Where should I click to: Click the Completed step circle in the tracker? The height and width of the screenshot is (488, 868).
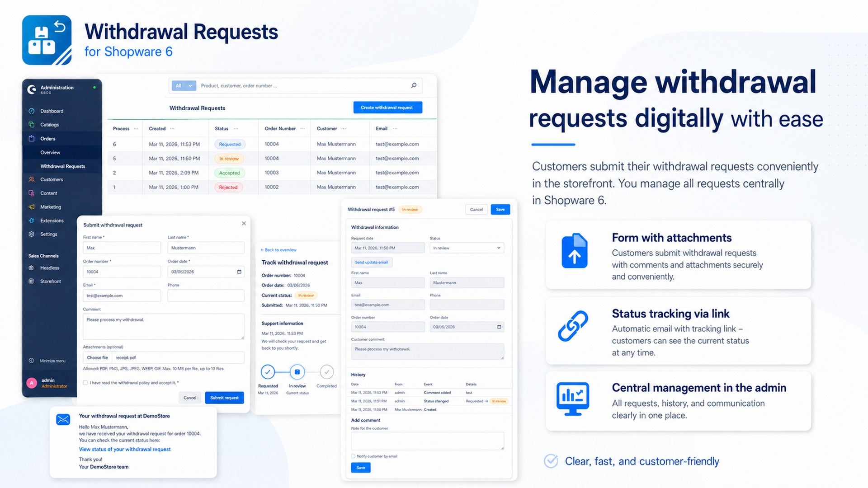tap(326, 372)
